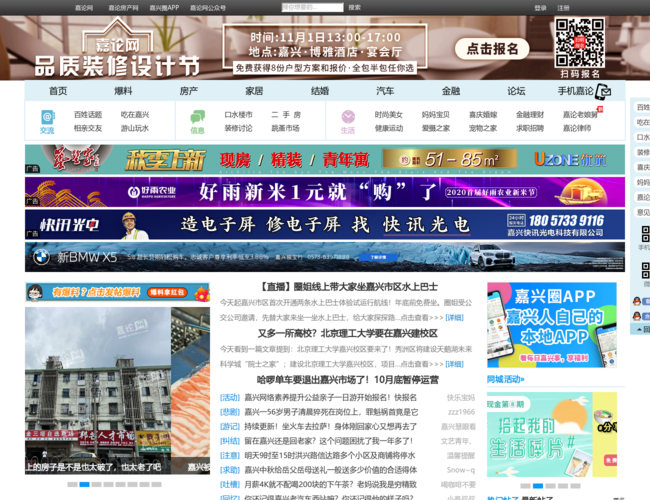
Task: Open the 嘉论房产网 top bar link
Action: tap(123, 8)
